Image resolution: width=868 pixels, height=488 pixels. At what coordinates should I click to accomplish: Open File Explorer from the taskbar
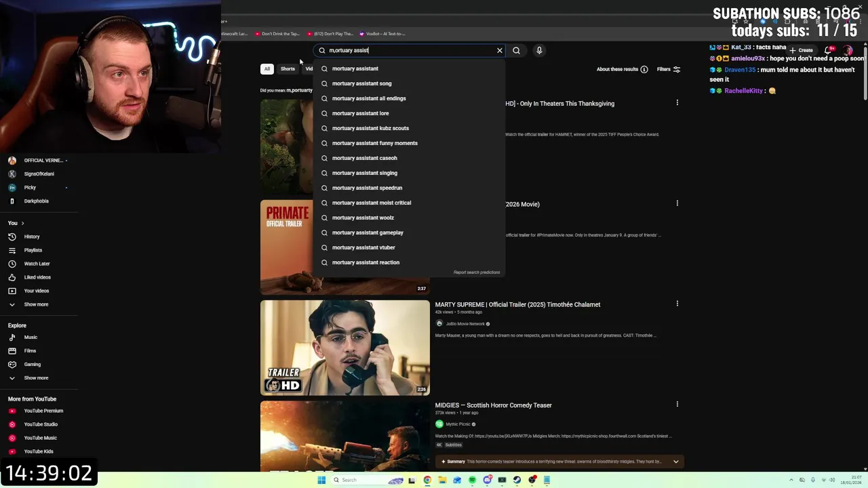click(442, 480)
